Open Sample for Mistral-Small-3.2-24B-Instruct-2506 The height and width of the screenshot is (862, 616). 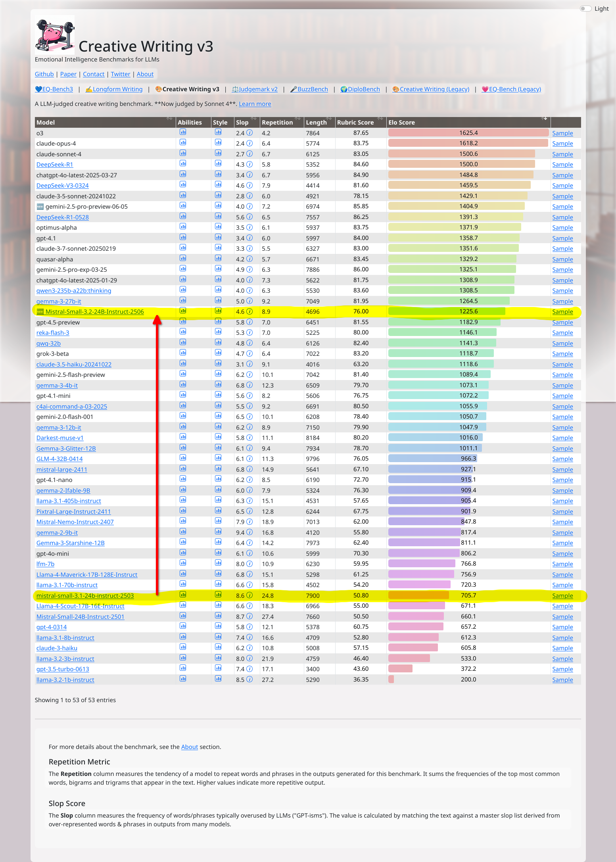coord(562,312)
